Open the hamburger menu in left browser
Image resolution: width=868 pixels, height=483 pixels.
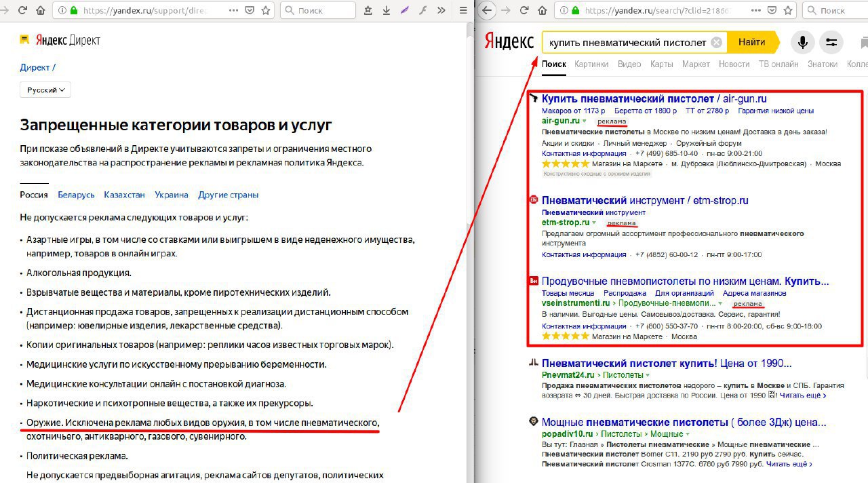(463, 10)
